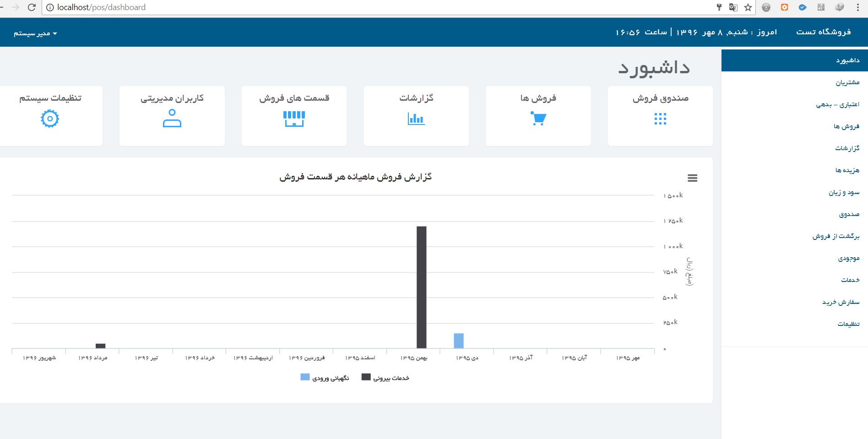Go to موجودی in the sidebar
Viewport: 868px width, 439px height.
pos(848,259)
